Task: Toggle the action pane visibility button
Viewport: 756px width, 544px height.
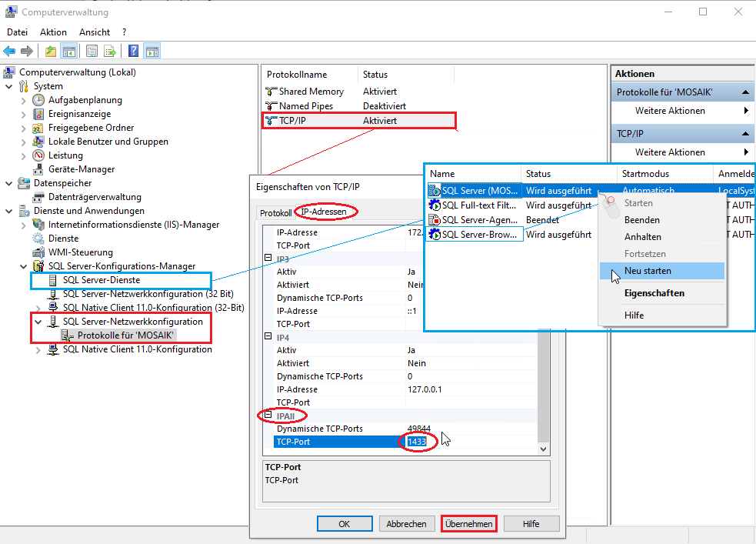Action: coord(152,52)
